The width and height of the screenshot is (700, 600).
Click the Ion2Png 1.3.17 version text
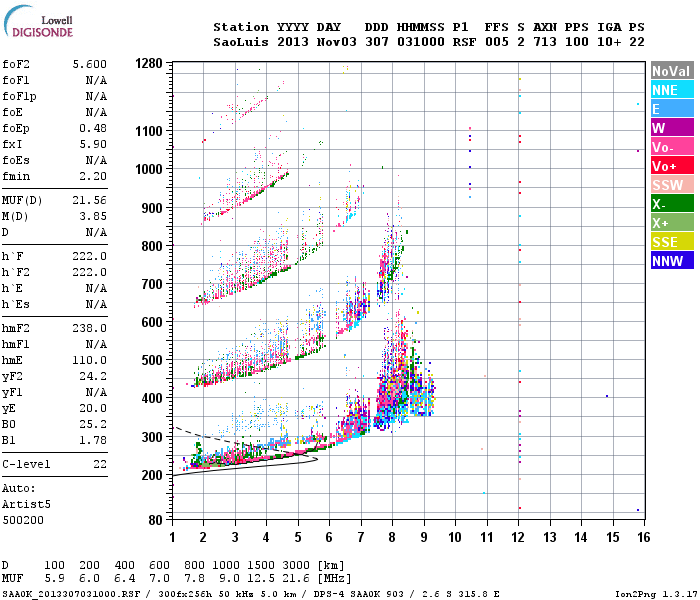656,594
